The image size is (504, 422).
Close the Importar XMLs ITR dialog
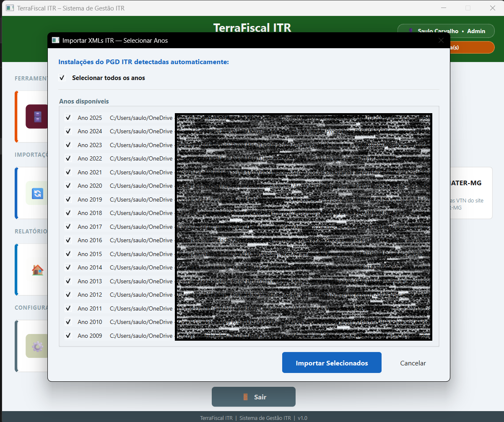441,40
